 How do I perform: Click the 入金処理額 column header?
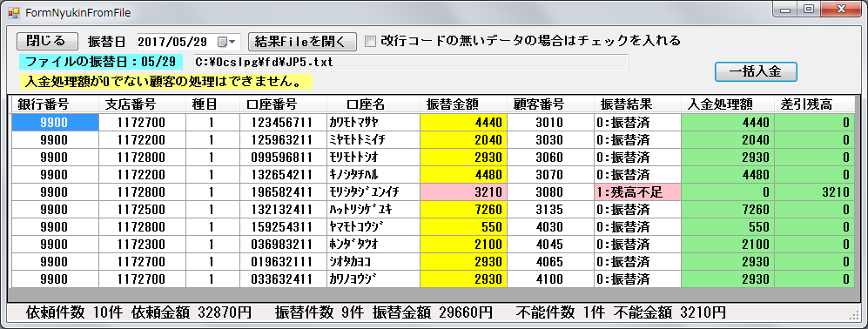[x=727, y=104]
